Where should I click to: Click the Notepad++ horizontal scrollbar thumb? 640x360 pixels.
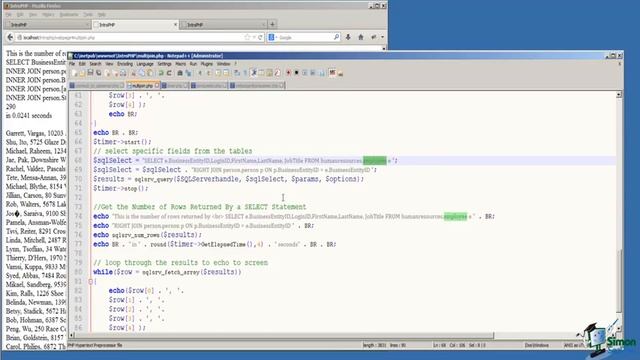click(284, 336)
